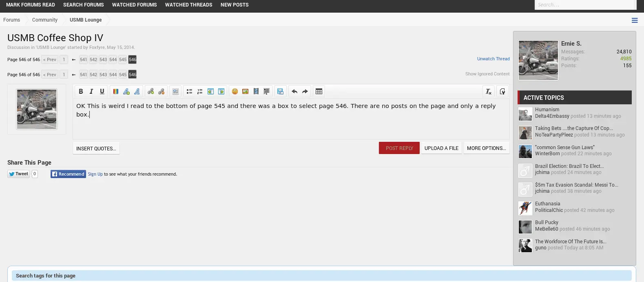
Task: Open Search Forums
Action: [84, 5]
